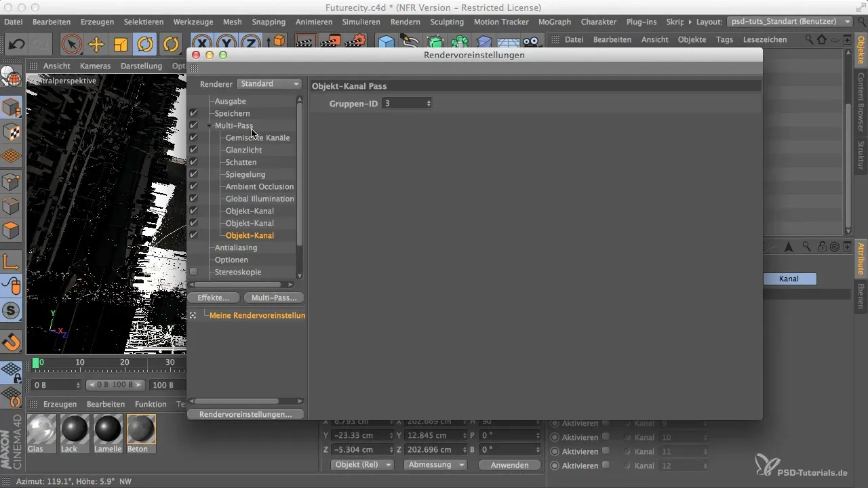The height and width of the screenshot is (488, 868).
Task: Open the Renderer Standard dropdown
Action: click(269, 84)
